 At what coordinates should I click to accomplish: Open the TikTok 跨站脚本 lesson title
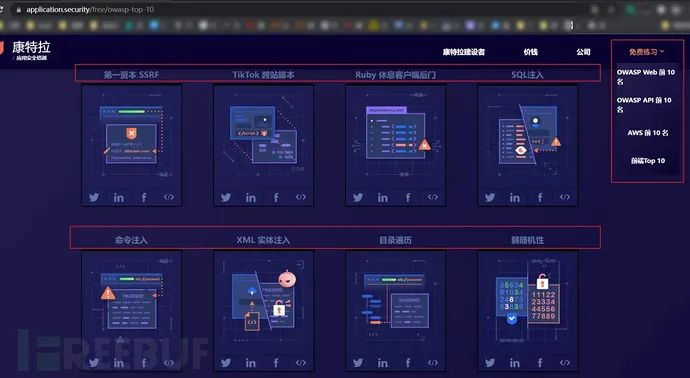click(263, 75)
